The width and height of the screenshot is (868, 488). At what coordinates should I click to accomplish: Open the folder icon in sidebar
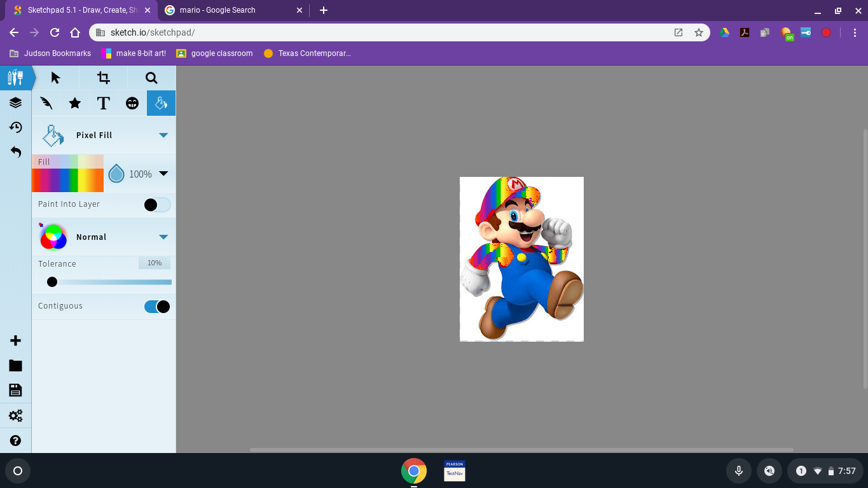click(x=15, y=366)
